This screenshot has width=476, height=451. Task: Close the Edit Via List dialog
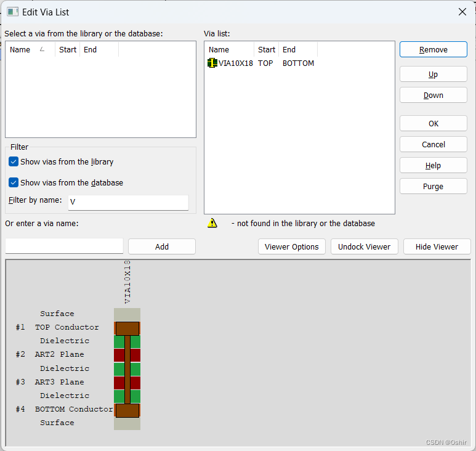[x=462, y=12]
